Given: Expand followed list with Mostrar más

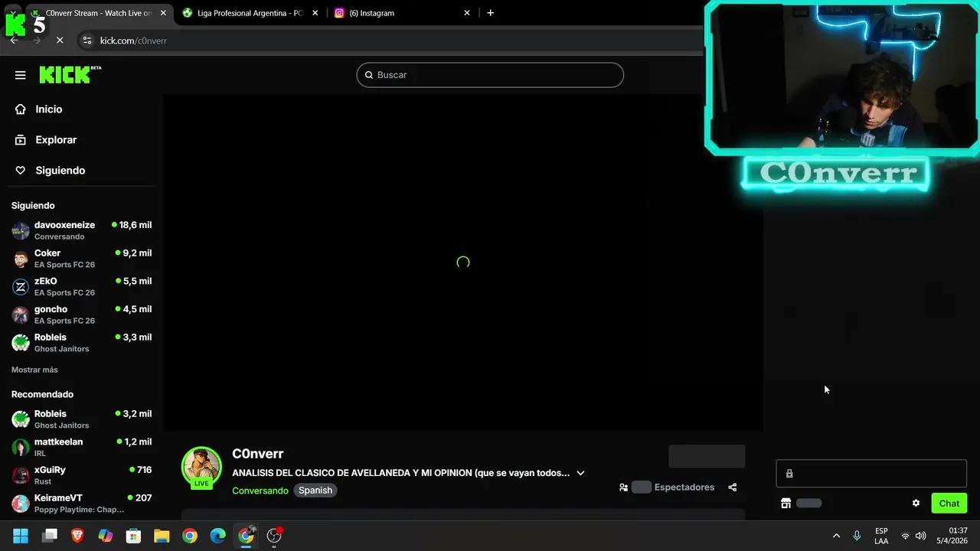Looking at the screenshot, I should click(x=34, y=370).
